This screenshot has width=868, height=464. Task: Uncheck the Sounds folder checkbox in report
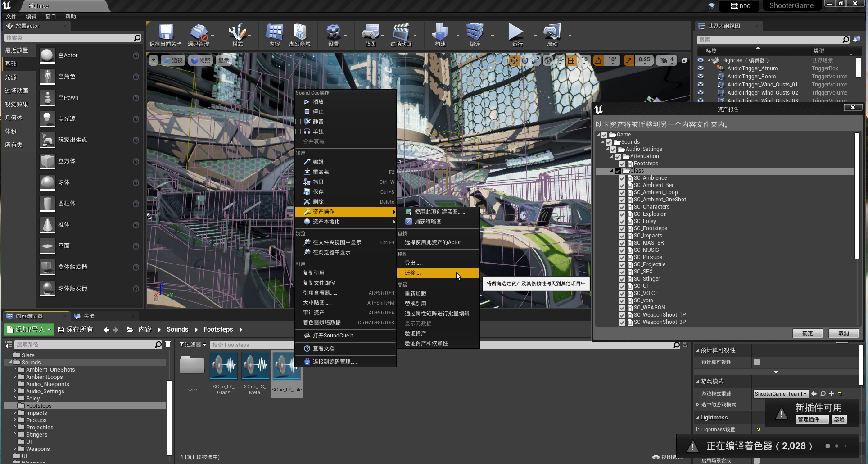[x=609, y=142]
